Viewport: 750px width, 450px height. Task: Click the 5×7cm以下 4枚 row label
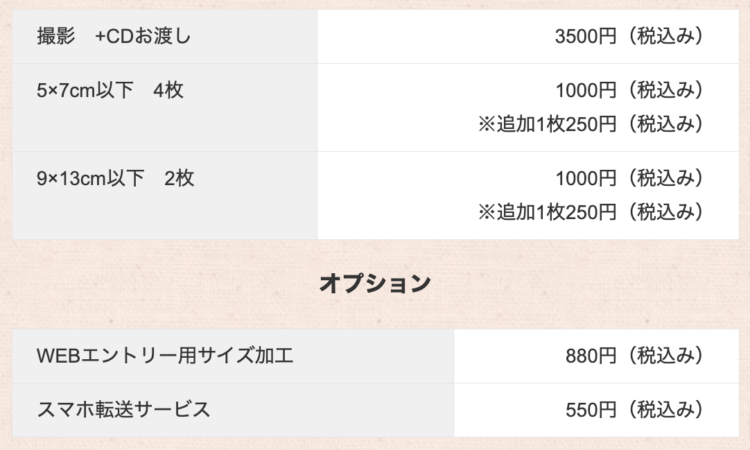click(110, 90)
